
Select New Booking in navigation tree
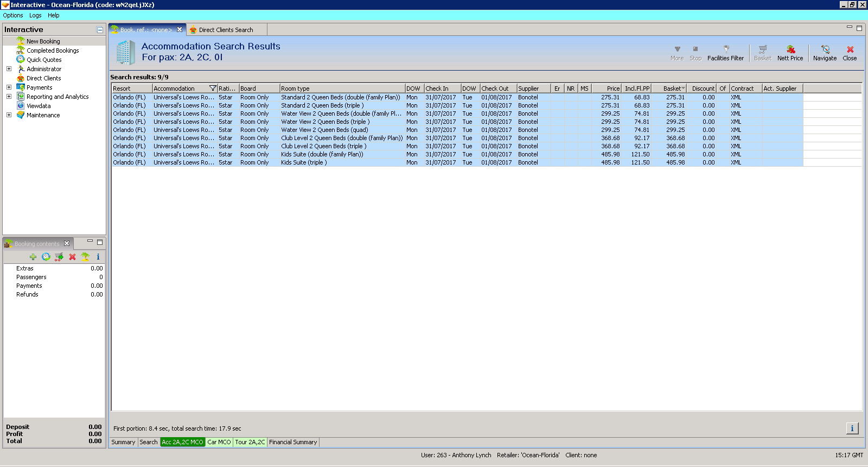[x=43, y=41]
